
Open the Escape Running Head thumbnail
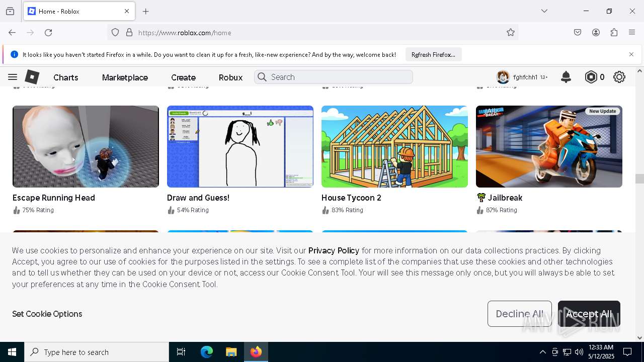(x=86, y=146)
